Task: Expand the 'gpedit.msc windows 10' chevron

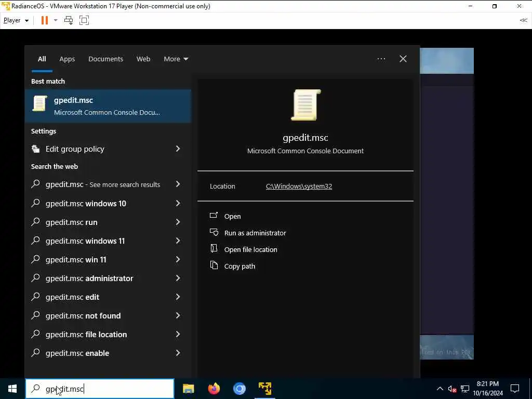Action: click(178, 203)
